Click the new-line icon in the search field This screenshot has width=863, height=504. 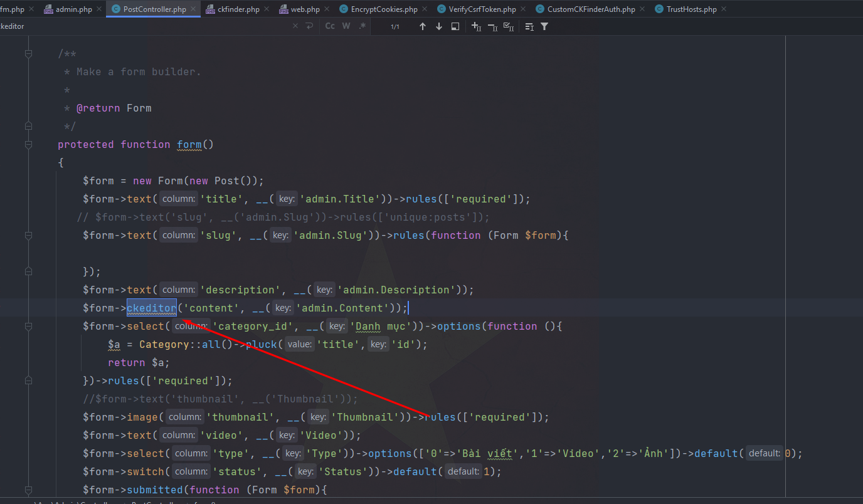[309, 26]
